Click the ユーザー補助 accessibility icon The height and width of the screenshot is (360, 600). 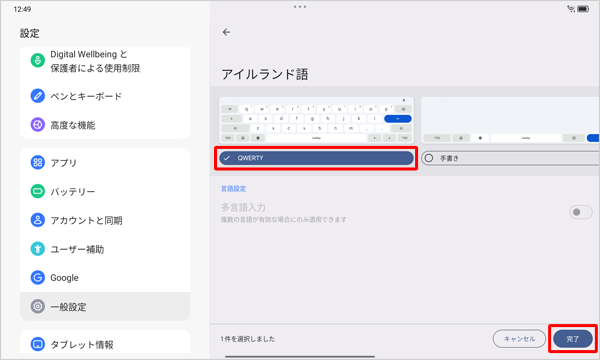pyautogui.click(x=38, y=249)
